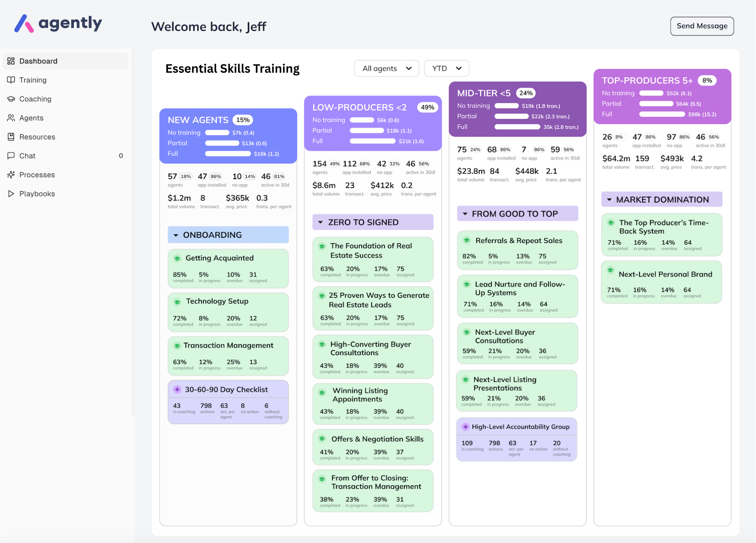
Task: Open the Referrals & Repeat Sales course
Action: click(x=518, y=241)
